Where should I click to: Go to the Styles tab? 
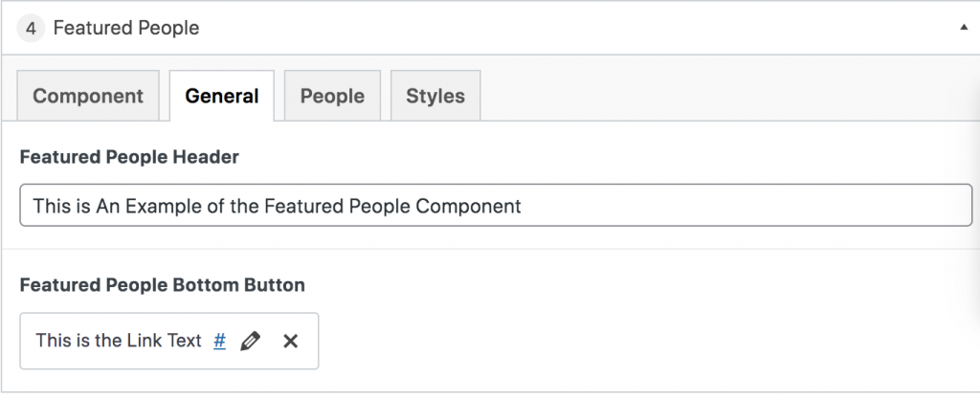[435, 96]
